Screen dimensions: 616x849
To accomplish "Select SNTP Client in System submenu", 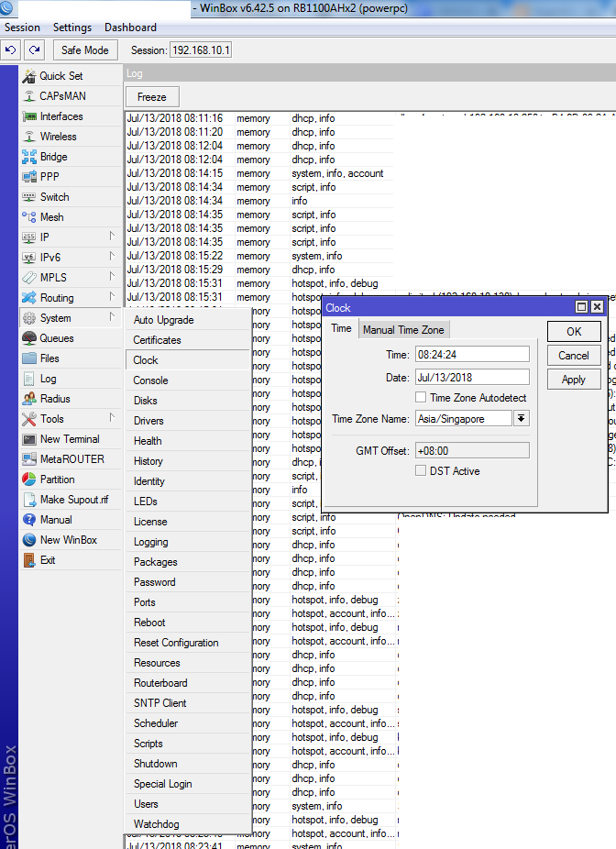I will pos(187,703).
